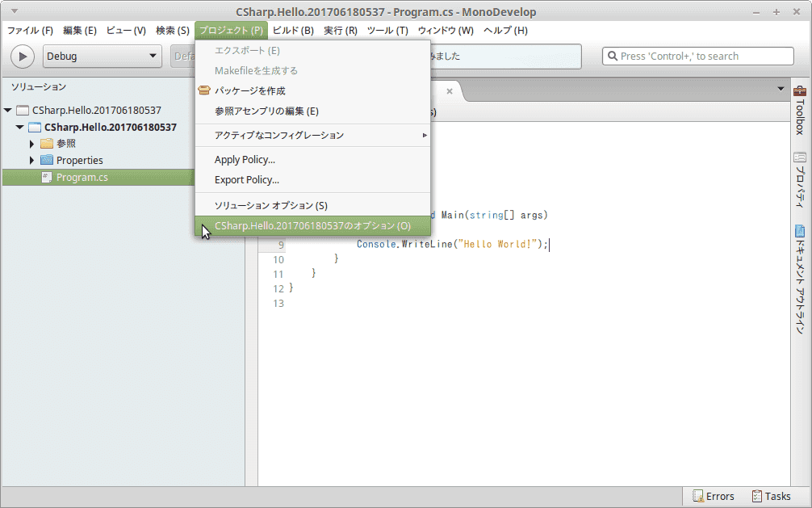
Task: Click the Properties folder icon
Action: point(47,160)
